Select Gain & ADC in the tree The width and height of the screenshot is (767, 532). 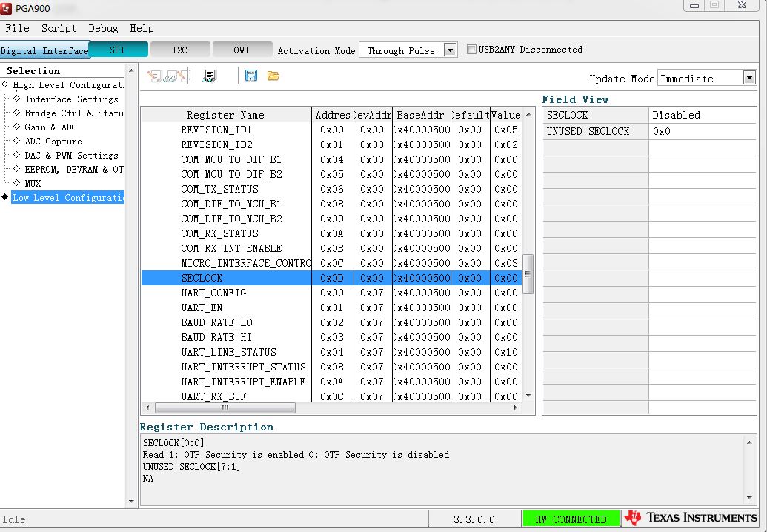(x=51, y=127)
